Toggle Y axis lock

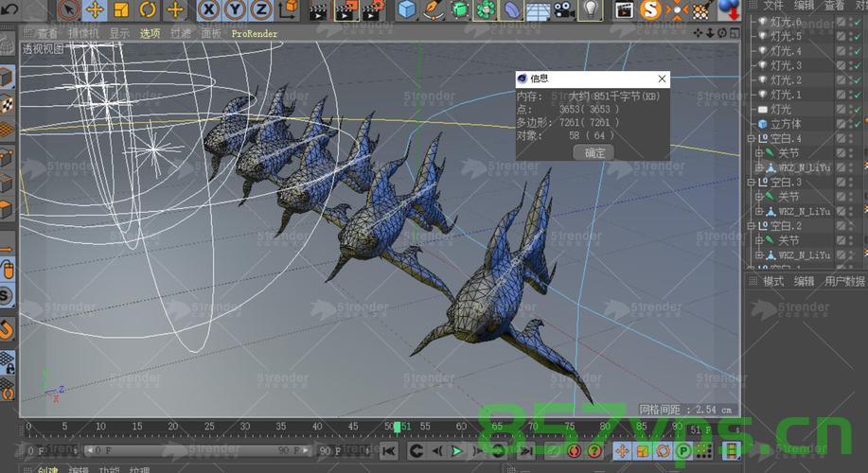(235, 9)
